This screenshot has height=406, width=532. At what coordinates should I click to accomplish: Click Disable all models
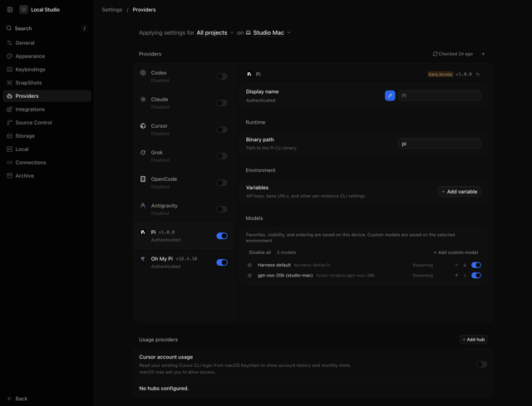pyautogui.click(x=260, y=252)
